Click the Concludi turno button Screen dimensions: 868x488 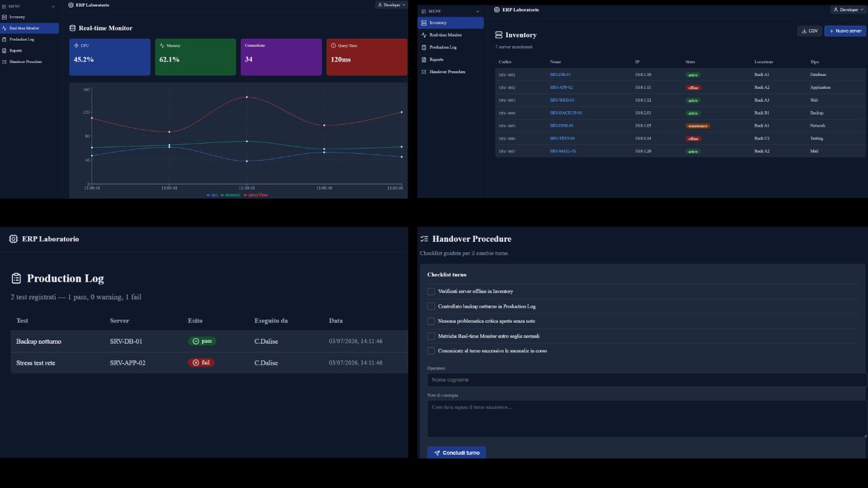click(x=456, y=453)
